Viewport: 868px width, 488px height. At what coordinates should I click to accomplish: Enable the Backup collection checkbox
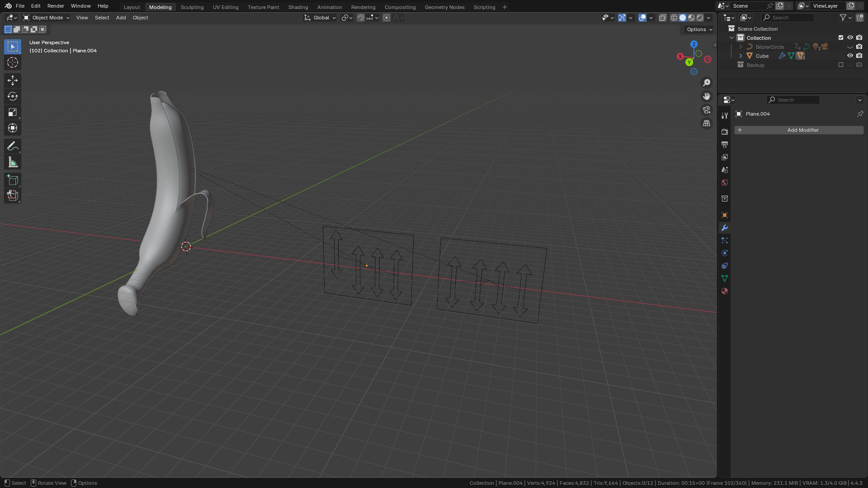841,65
